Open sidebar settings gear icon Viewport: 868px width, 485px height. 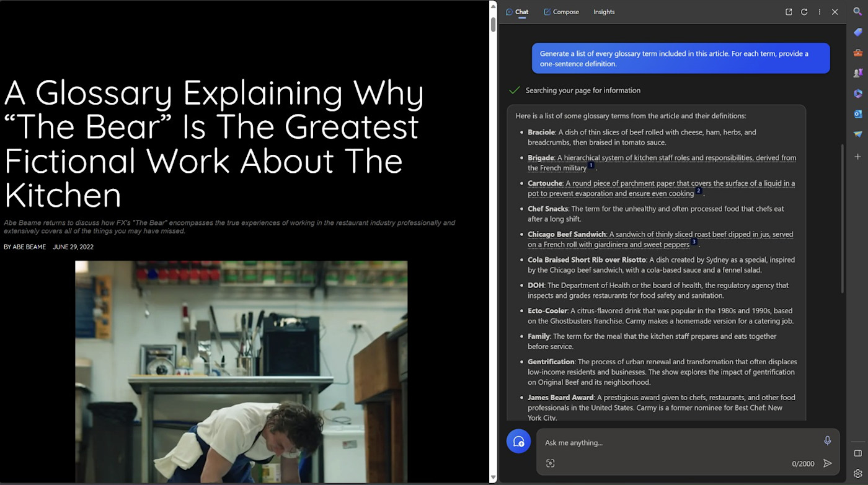[857, 474]
